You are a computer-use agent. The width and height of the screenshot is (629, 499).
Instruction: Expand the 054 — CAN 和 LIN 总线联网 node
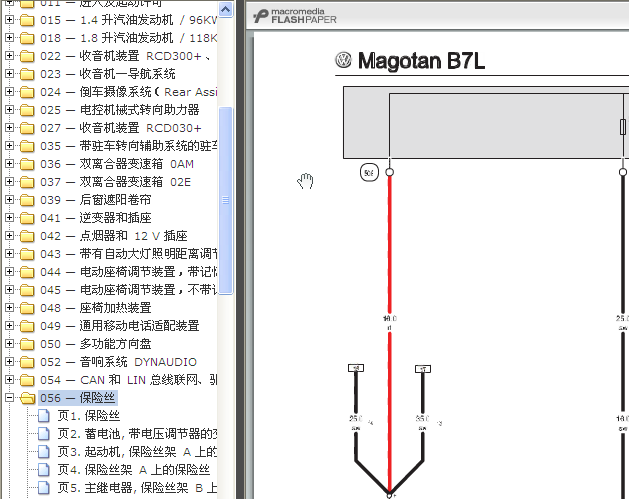pyautogui.click(x=9, y=380)
